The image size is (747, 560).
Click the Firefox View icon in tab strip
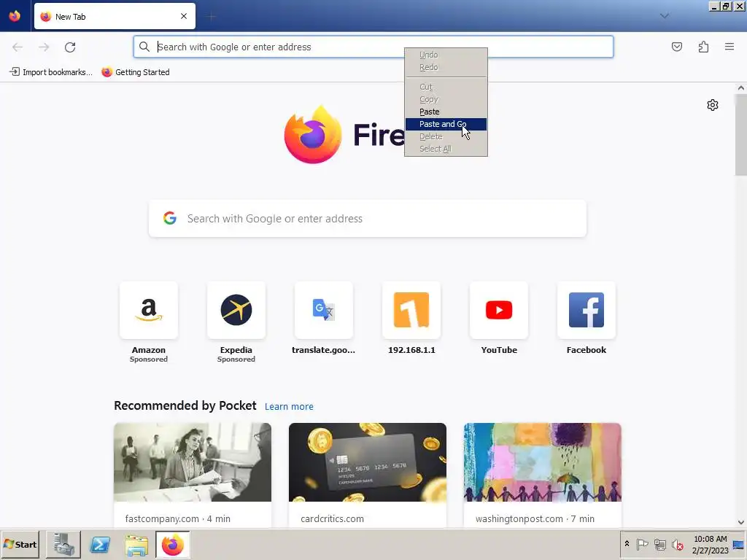(x=15, y=16)
